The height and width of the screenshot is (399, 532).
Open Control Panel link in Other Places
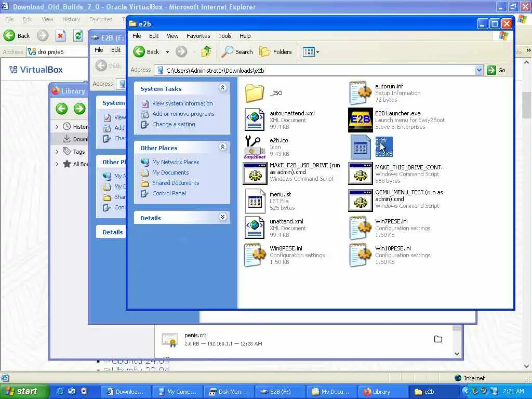click(x=169, y=193)
